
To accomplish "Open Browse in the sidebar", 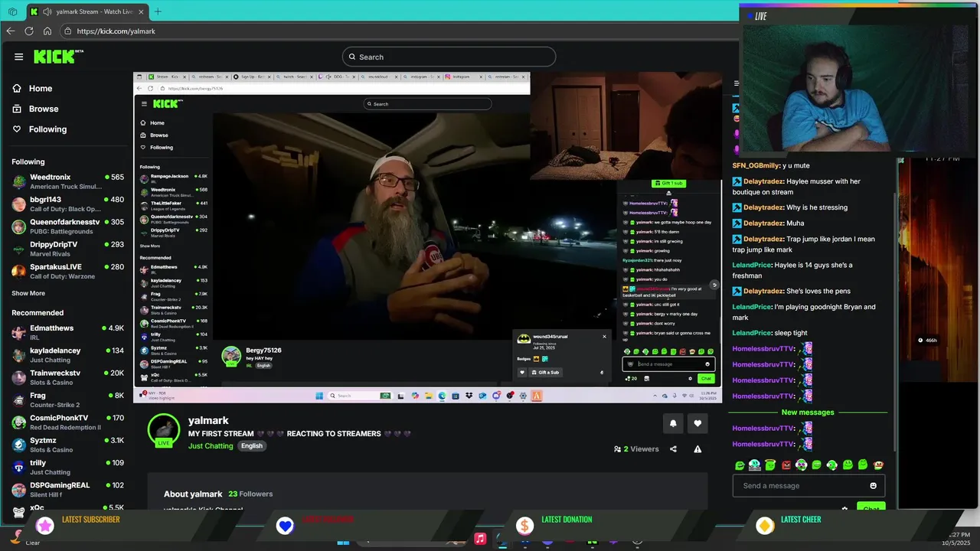I will click(x=43, y=109).
